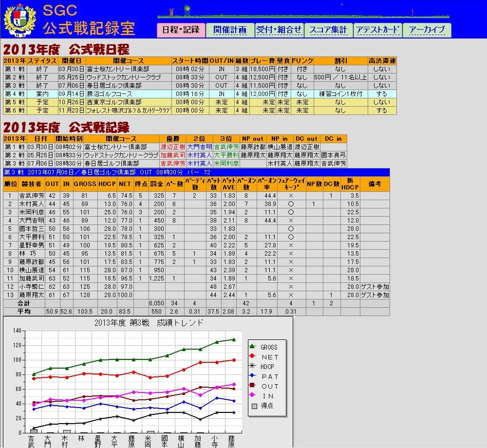Select the アーカイブ tab
487x448 pixels.
[427, 30]
